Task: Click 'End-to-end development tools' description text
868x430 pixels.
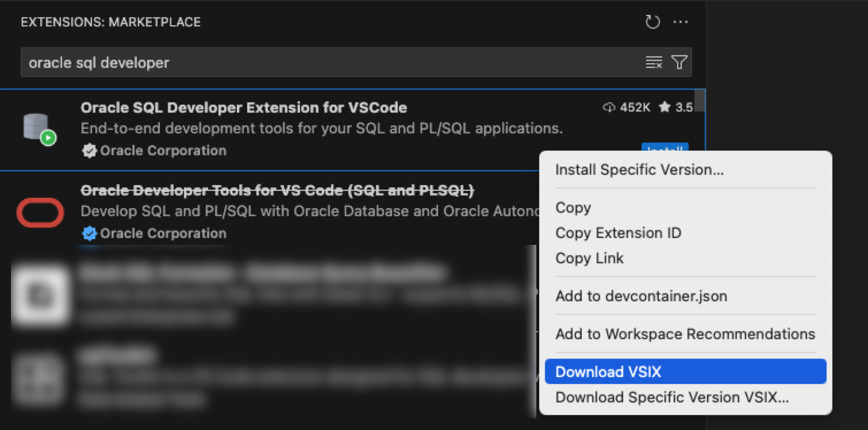Action: tap(321, 128)
